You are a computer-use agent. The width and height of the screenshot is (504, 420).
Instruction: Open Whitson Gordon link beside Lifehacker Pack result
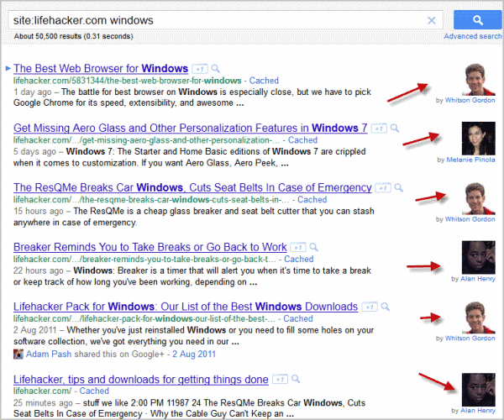point(470,339)
